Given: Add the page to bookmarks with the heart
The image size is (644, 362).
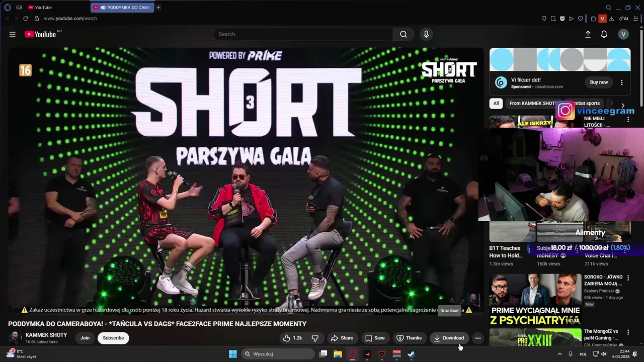Looking at the screenshot, I should pos(580,19).
